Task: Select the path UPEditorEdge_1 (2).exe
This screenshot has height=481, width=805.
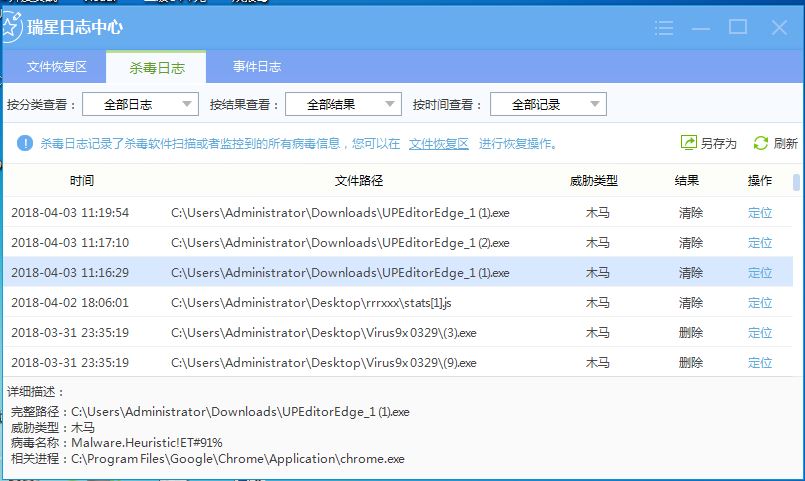Action: click(x=340, y=243)
